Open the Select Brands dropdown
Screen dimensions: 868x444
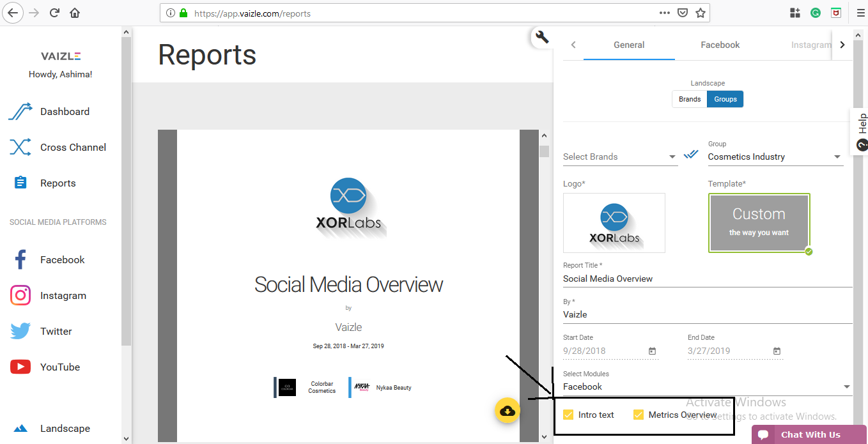tap(620, 157)
